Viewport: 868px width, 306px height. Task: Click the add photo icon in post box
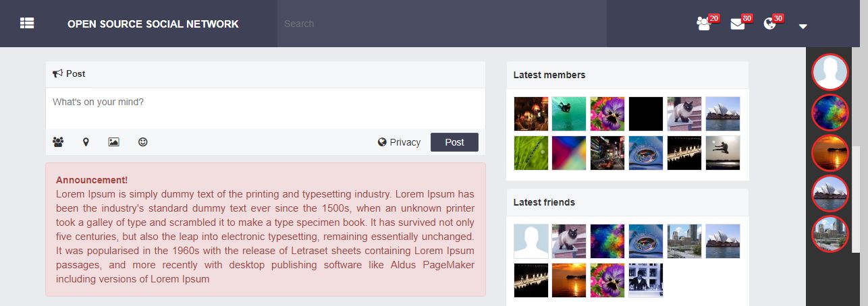click(114, 142)
